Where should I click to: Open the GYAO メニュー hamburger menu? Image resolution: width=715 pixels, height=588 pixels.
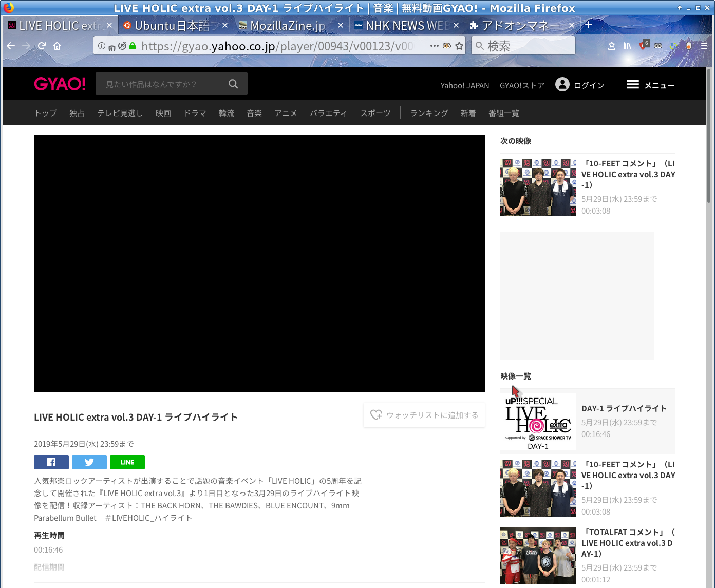[650, 85]
